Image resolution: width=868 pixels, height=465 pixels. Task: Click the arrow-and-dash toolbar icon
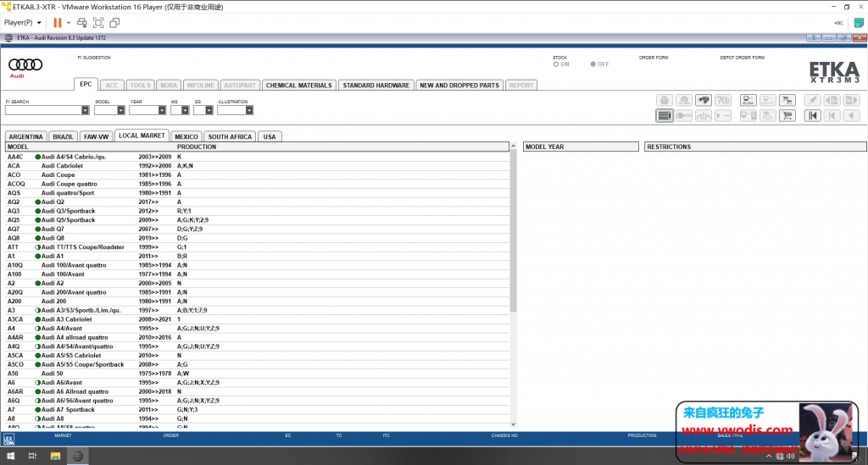[723, 115]
